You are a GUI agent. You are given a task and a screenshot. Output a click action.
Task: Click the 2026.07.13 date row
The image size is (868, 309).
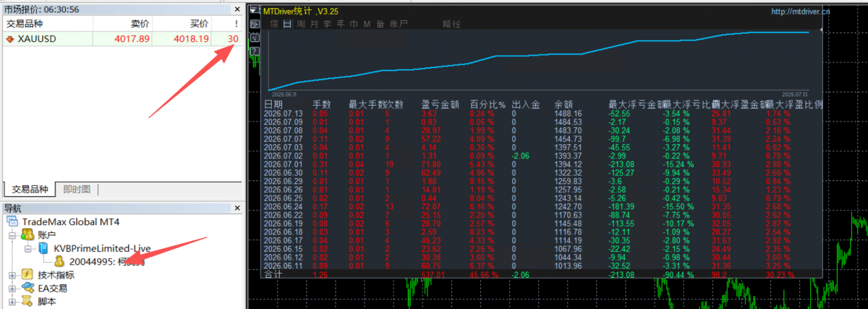pos(282,114)
